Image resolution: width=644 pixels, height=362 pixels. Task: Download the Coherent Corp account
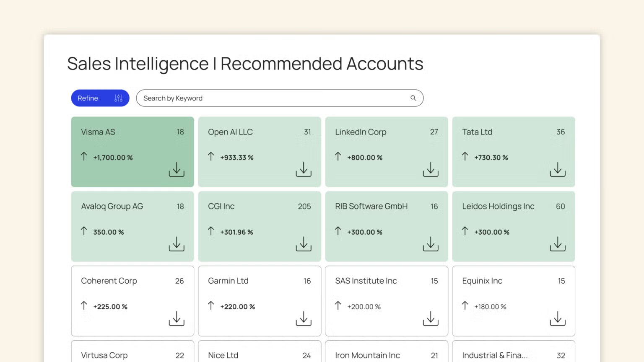tap(177, 318)
